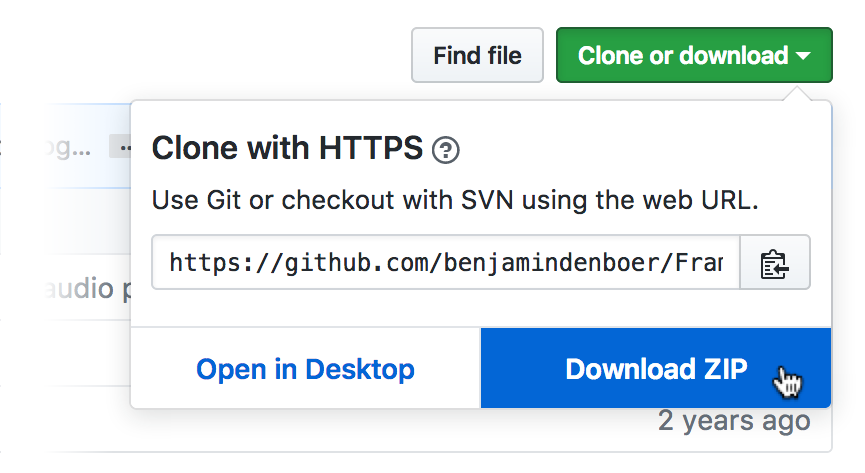Click the 2 years ago timestamp
The width and height of the screenshot is (865, 473).
(734, 422)
